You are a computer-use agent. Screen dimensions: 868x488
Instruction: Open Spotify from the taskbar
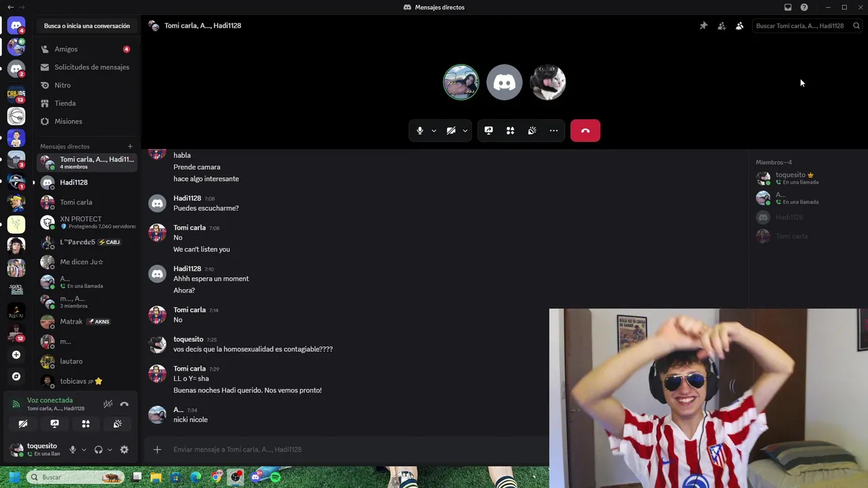point(275,477)
